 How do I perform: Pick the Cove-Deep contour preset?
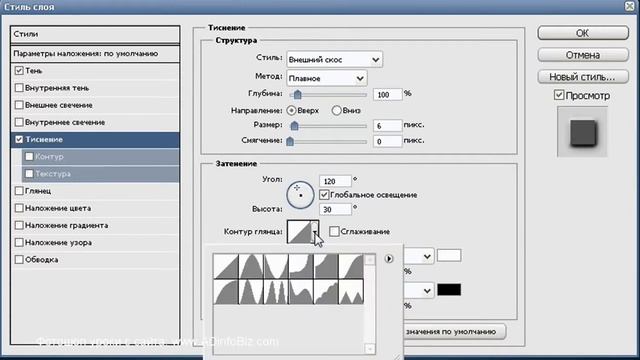pos(301,266)
